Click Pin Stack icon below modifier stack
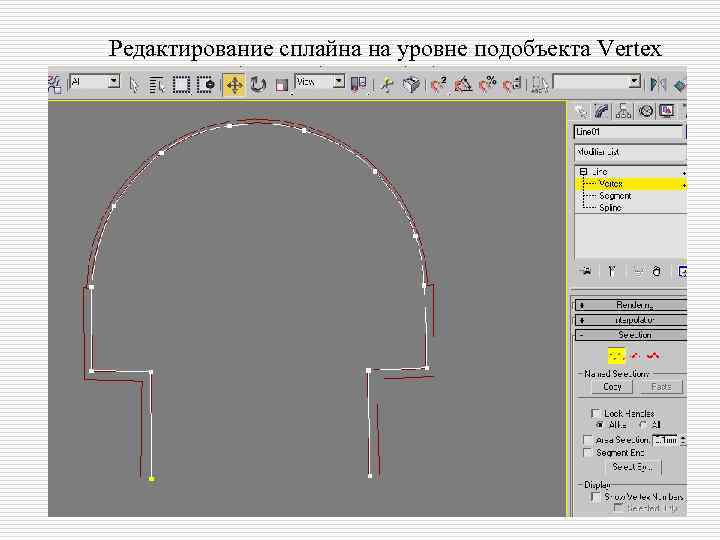 [586, 272]
